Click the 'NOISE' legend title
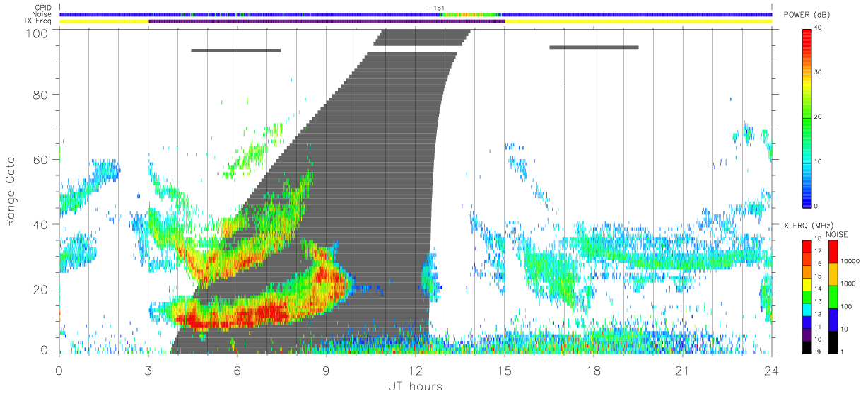The width and height of the screenshot is (868, 401). [x=838, y=234]
